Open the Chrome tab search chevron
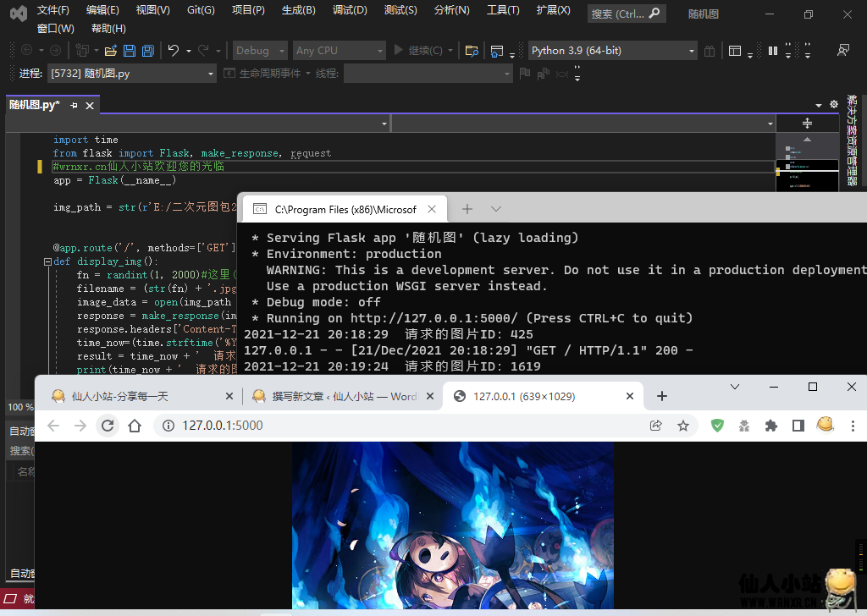The image size is (867, 616). pos(735,387)
